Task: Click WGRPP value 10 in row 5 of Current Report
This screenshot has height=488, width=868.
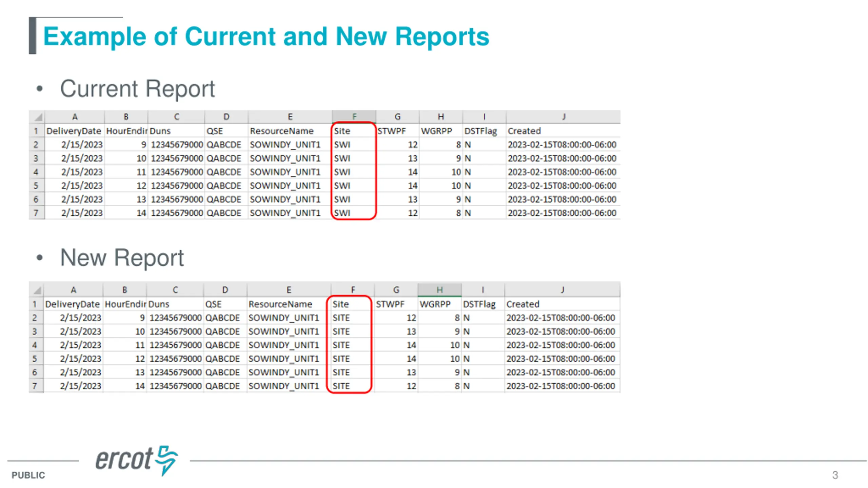Action: click(x=441, y=186)
